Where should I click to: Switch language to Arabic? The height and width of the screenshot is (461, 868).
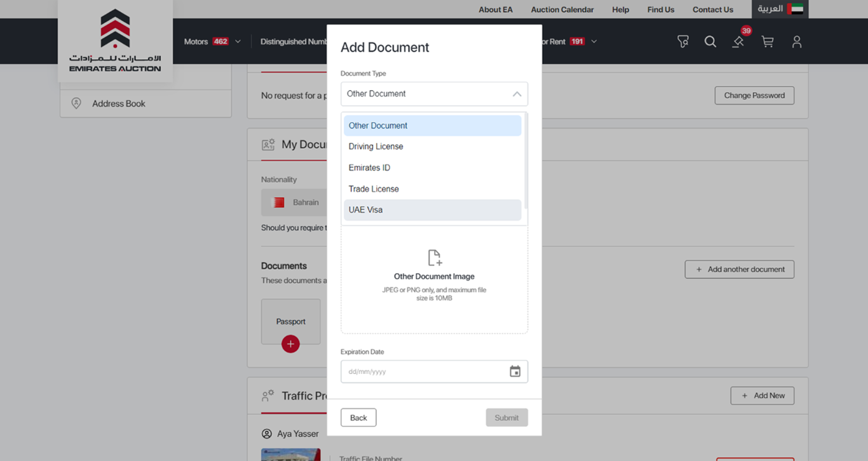[780, 10]
